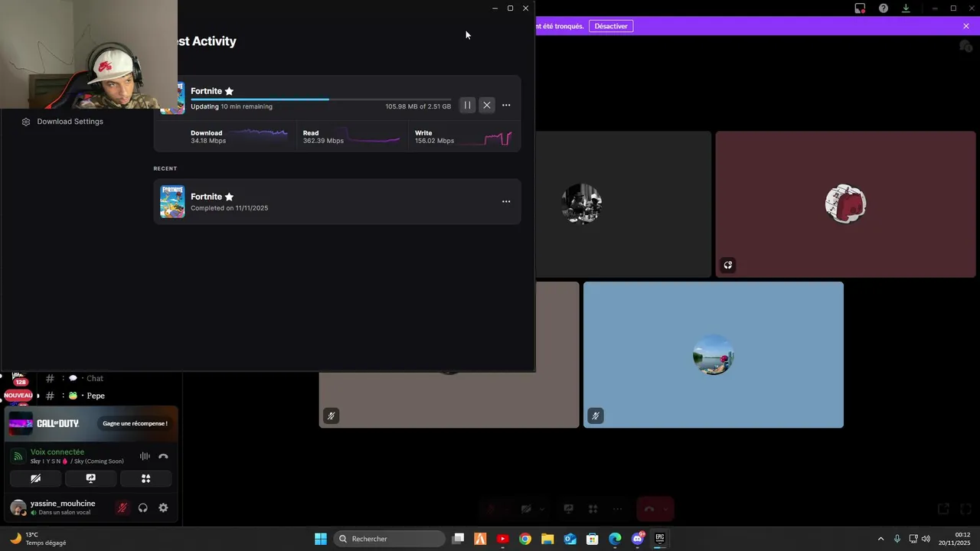Switch to Discord from the taskbar
Image resolution: width=980 pixels, height=551 pixels.
point(638,539)
